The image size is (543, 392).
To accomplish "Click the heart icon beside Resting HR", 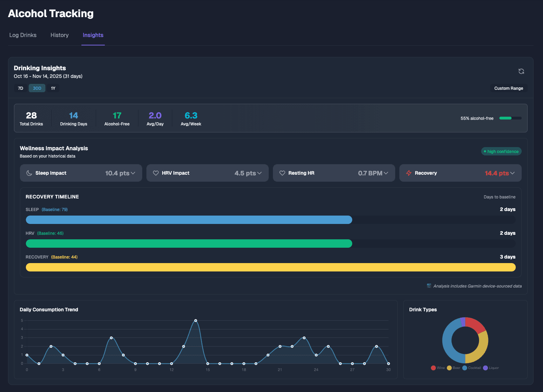I will click(x=283, y=173).
